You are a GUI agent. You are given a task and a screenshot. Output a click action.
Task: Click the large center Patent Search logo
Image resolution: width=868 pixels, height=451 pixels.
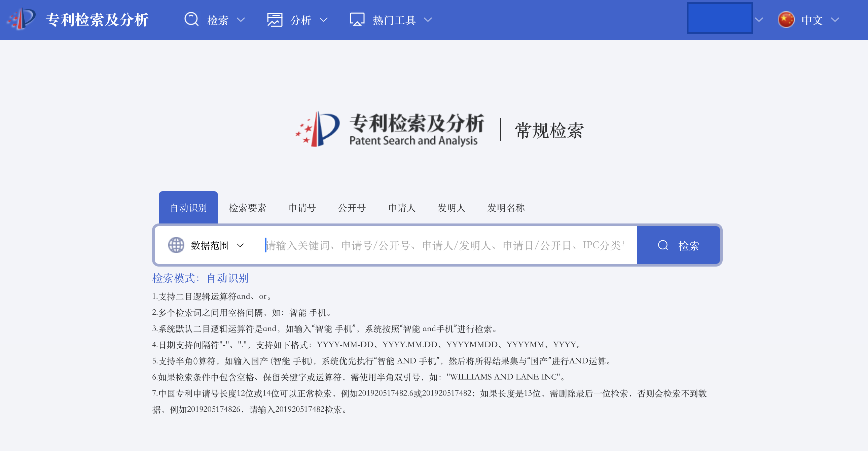(390, 130)
